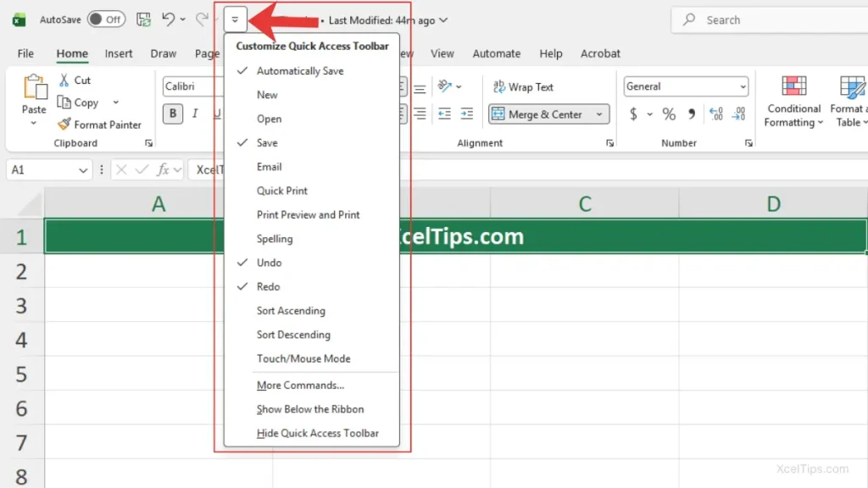This screenshot has width=868, height=488.
Task: Open the General number format dropdown
Action: (x=742, y=86)
